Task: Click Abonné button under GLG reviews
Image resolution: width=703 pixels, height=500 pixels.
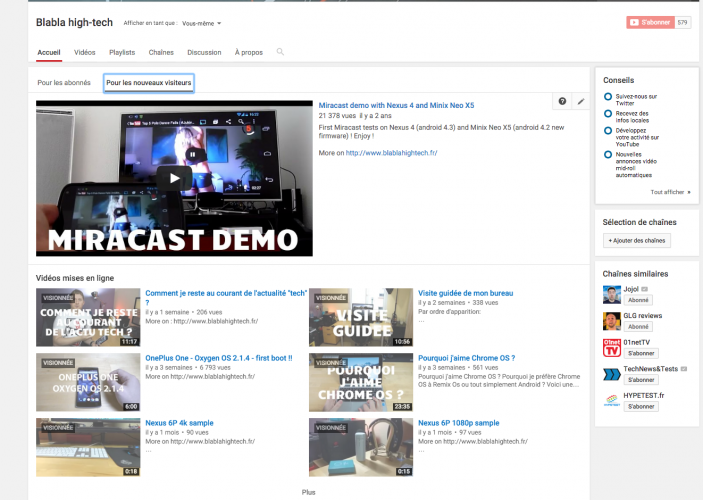Action: click(x=638, y=326)
